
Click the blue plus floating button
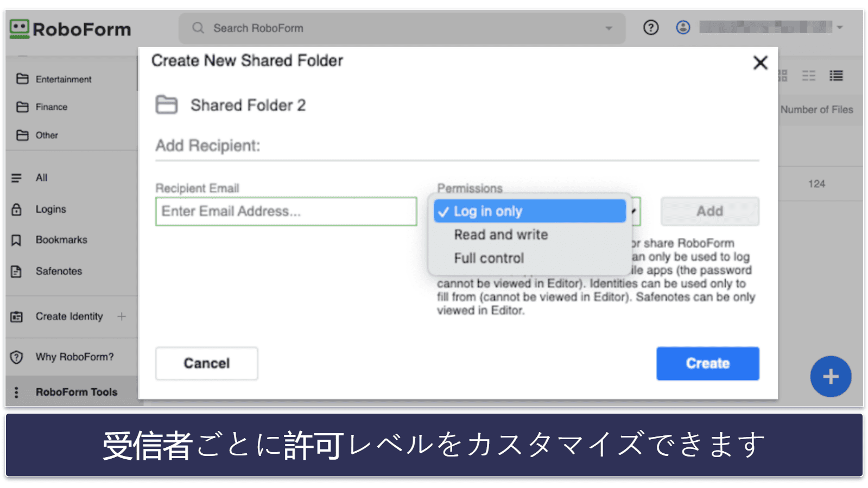(x=831, y=376)
